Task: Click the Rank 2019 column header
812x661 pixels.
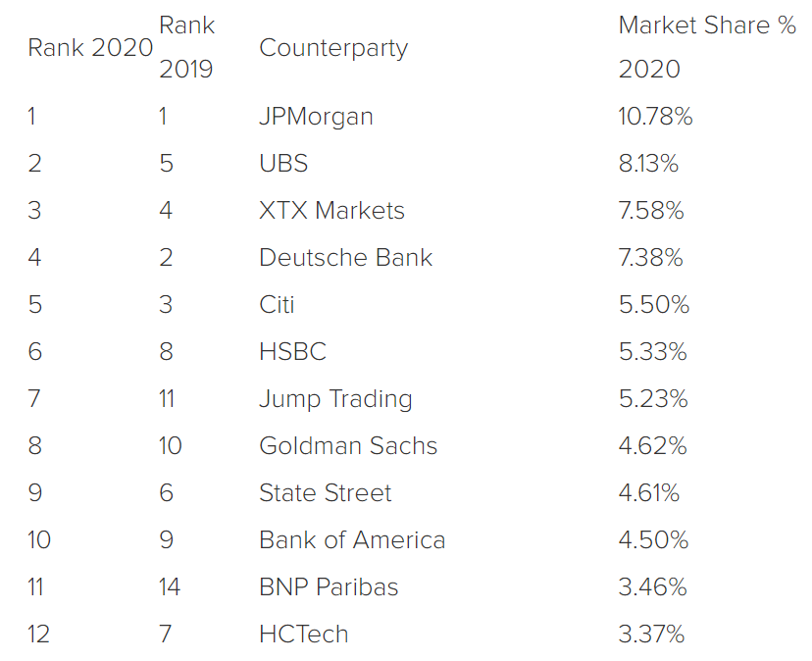Action: coord(186,47)
